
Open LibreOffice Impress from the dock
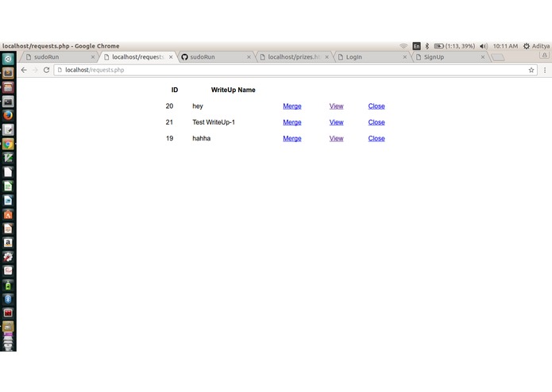(8, 229)
